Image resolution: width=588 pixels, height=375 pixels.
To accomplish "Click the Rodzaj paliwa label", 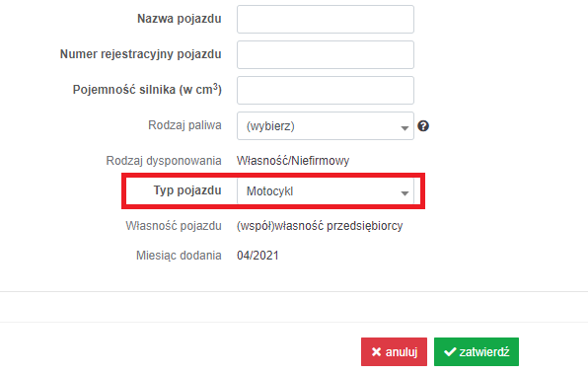I will [184, 125].
